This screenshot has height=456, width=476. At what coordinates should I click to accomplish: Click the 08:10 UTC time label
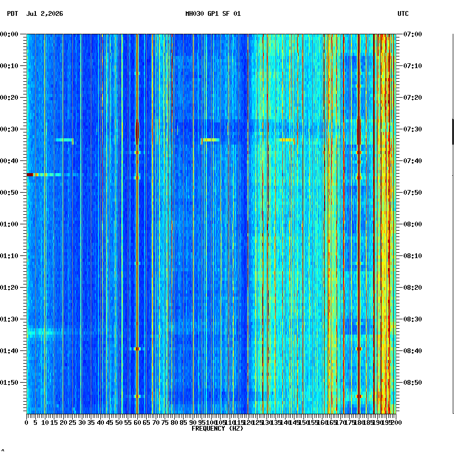point(413,256)
